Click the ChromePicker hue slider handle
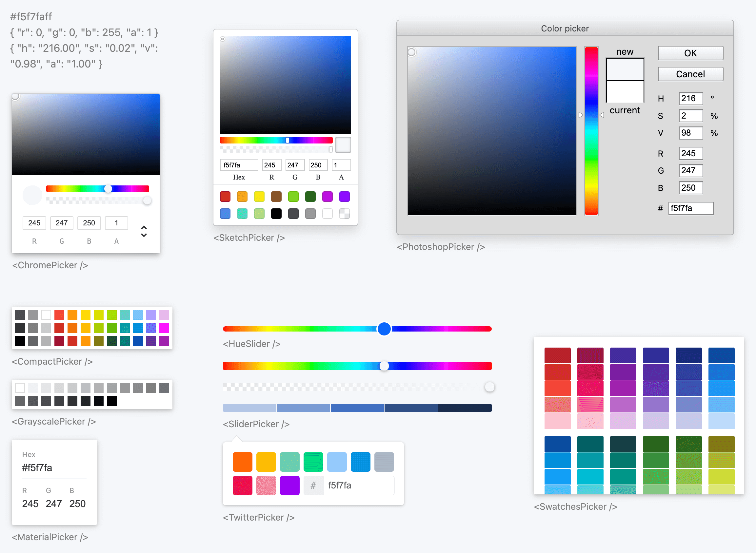 coord(108,189)
